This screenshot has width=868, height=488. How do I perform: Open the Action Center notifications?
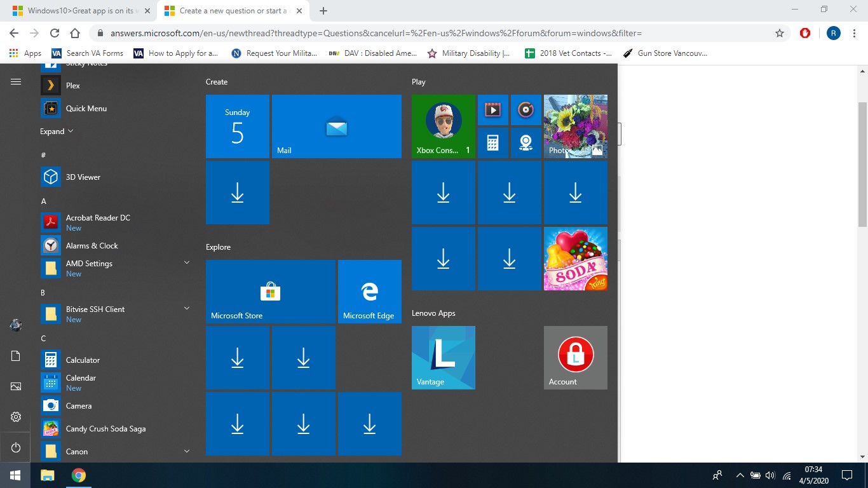(x=846, y=475)
